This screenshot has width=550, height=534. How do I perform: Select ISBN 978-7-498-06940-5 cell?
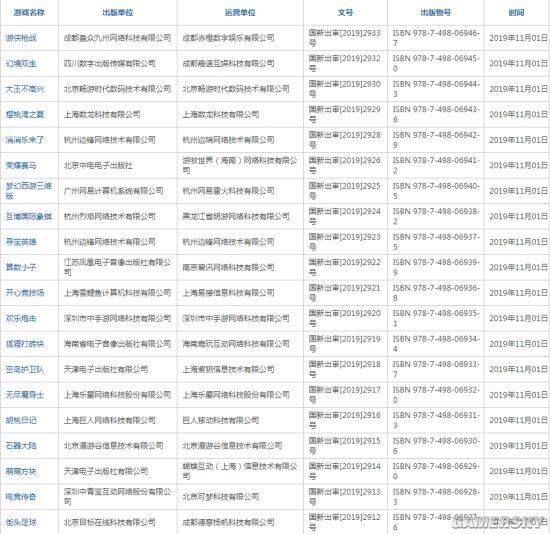[x=436, y=191]
